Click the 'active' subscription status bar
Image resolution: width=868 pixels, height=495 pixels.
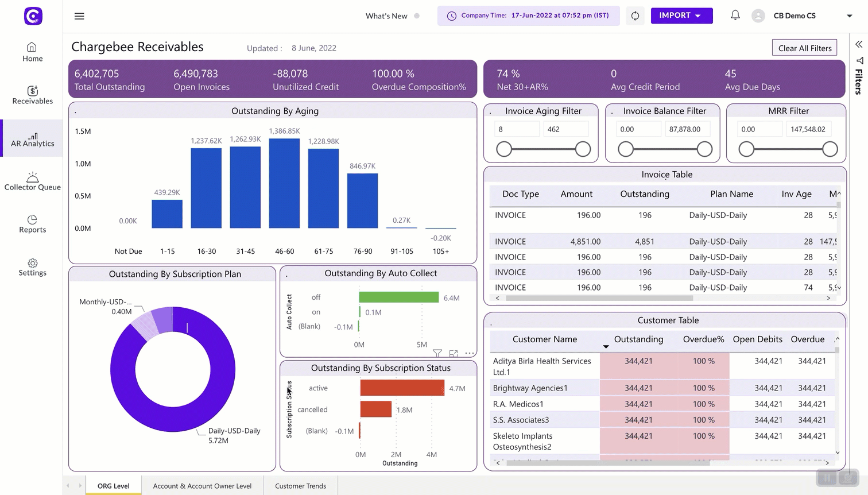(402, 388)
